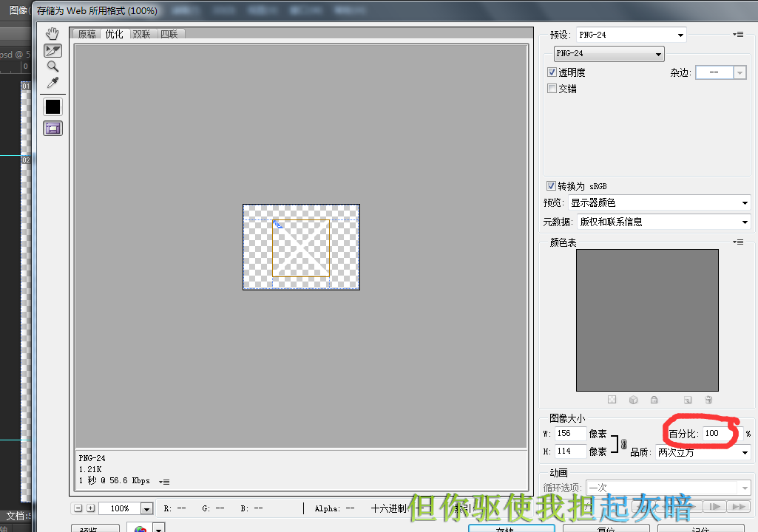Uncheck 转换为 sRGB checkbox
758x532 pixels.
point(551,186)
